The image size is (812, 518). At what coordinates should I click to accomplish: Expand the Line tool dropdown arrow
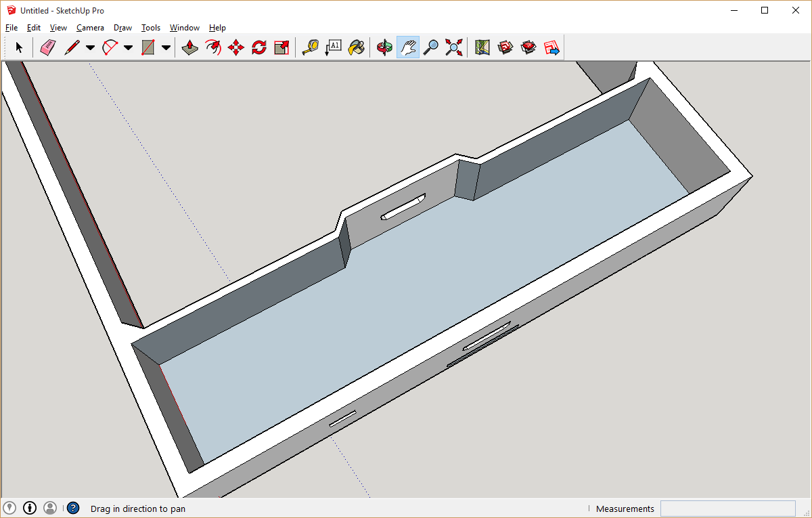tap(90, 47)
